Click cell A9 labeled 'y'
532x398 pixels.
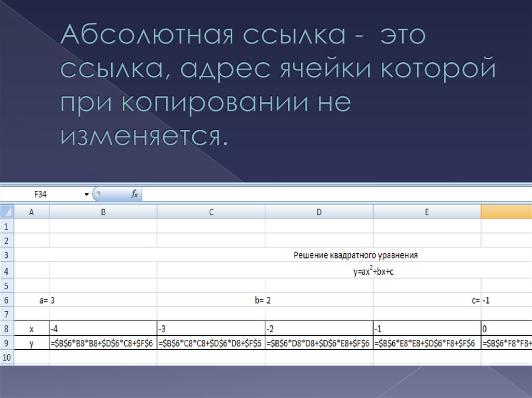tap(32, 343)
